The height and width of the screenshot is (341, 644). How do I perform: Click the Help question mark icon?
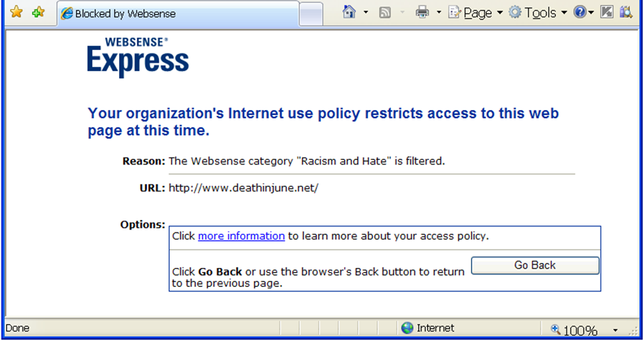coord(580,13)
